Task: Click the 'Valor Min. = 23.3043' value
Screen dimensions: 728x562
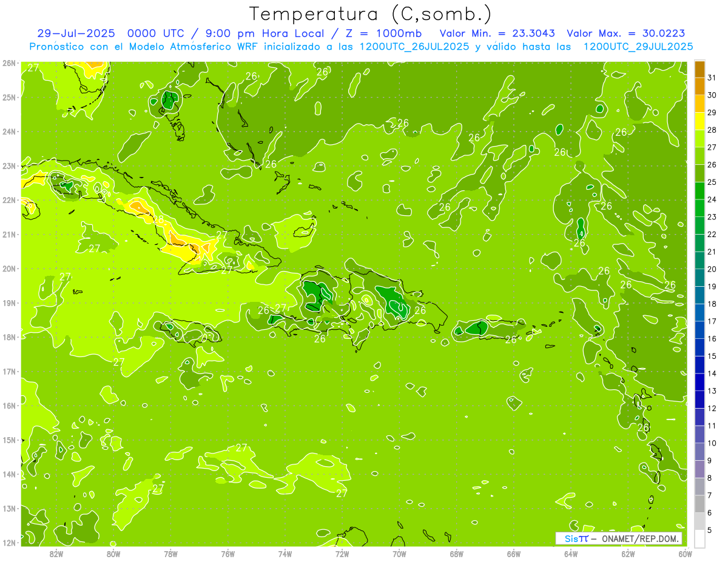Action: click(498, 33)
